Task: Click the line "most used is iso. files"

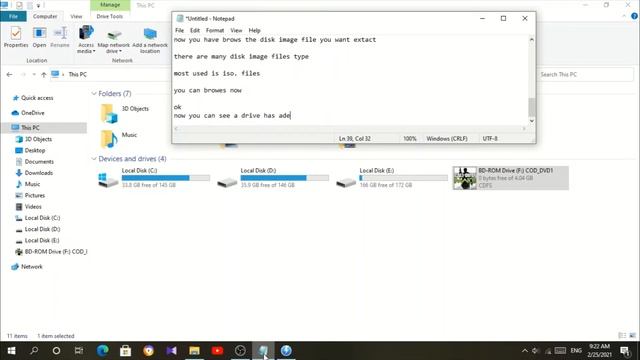Action: [x=217, y=73]
